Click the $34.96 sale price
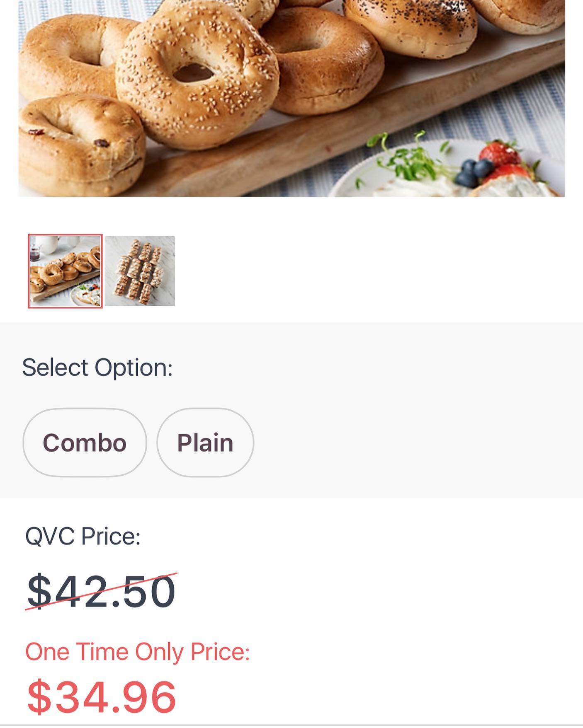This screenshot has height=728, width=583. click(102, 697)
